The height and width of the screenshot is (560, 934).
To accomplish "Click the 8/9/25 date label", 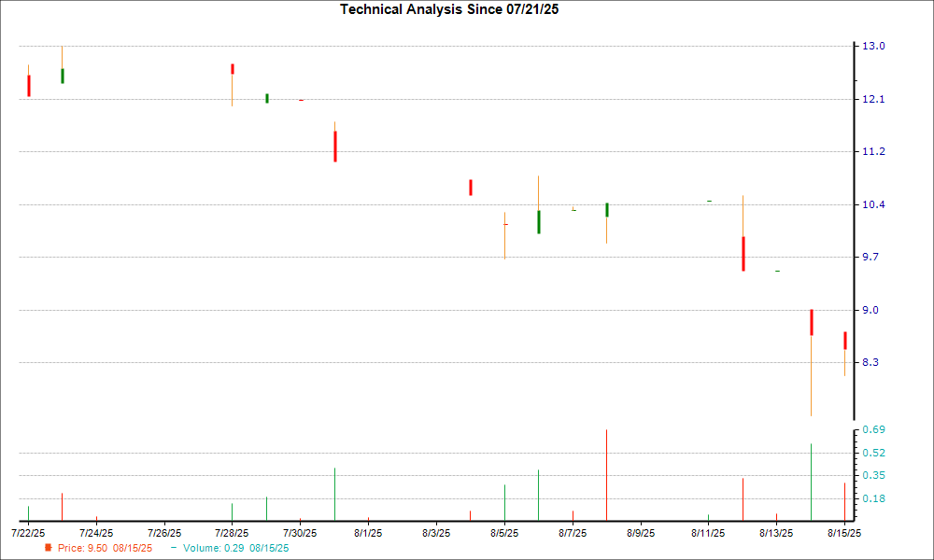I will click(x=641, y=533).
